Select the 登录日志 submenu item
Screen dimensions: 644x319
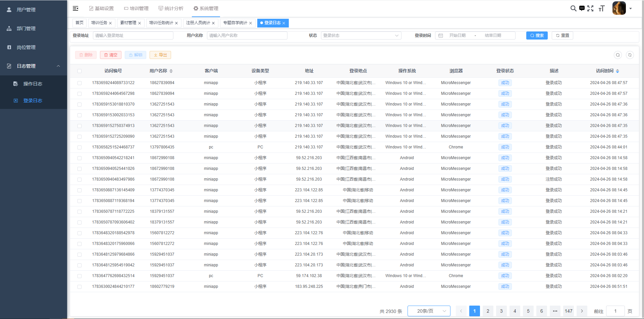[33, 101]
